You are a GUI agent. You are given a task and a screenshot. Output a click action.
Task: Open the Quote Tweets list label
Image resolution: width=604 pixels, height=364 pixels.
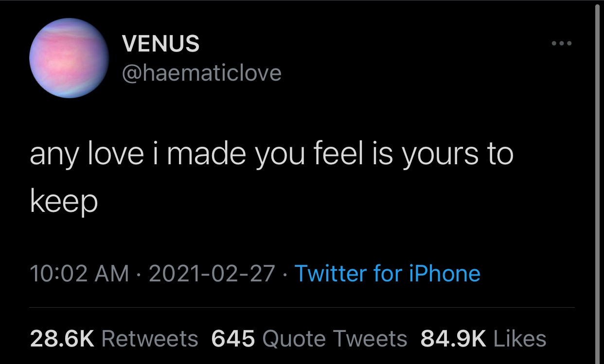(x=335, y=339)
